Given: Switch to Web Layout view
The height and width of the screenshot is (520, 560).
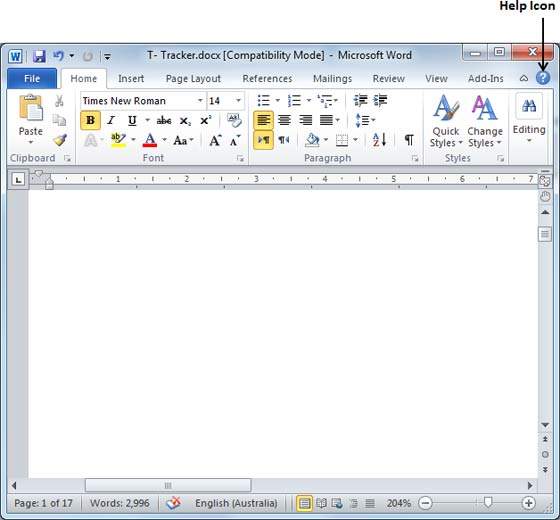Looking at the screenshot, I should tap(337, 504).
